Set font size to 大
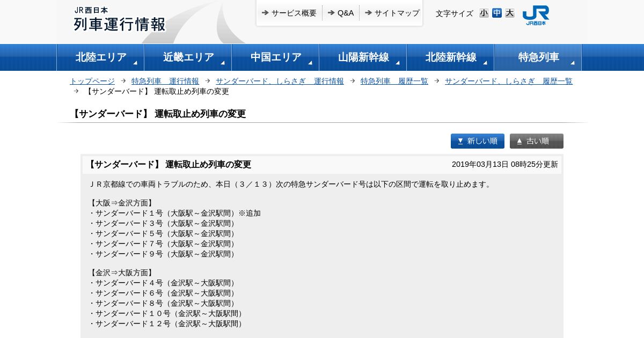The width and height of the screenshot is (644, 338). pyautogui.click(x=510, y=13)
